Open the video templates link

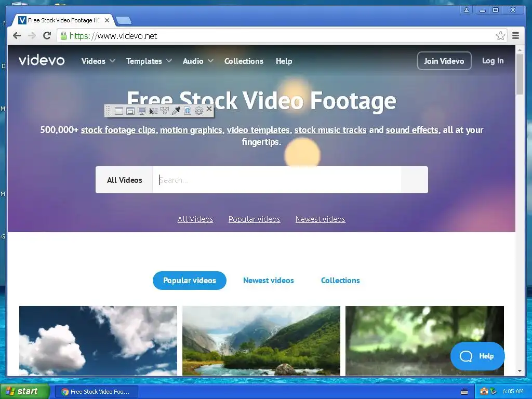pyautogui.click(x=258, y=130)
